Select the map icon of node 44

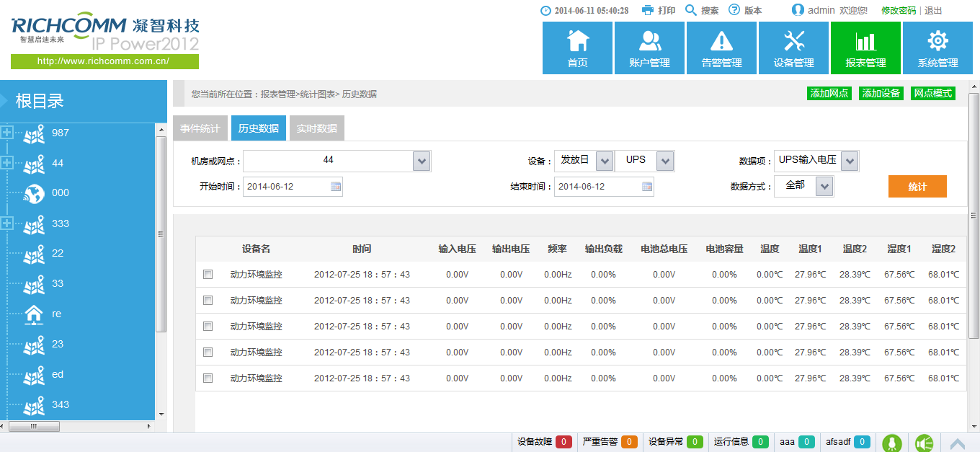pos(34,164)
